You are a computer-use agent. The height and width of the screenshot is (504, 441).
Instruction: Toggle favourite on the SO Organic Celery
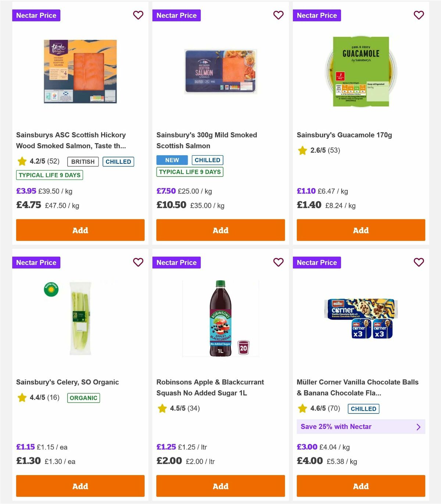[x=138, y=262]
